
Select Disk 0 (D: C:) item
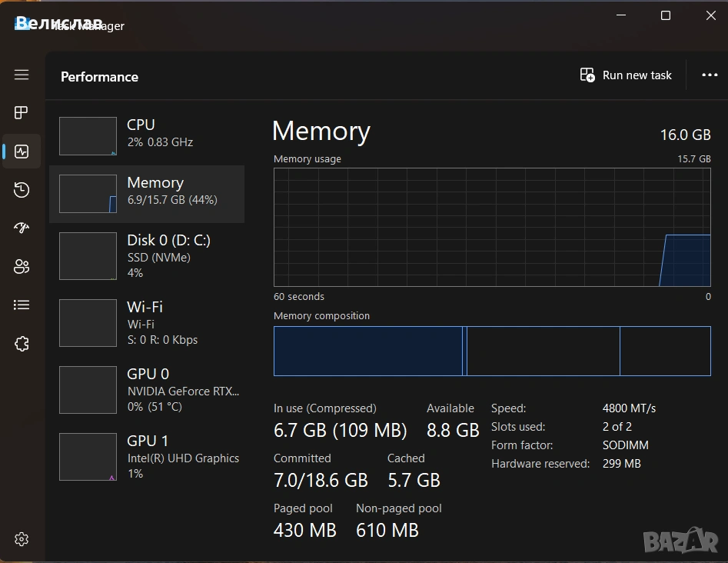pyautogui.click(x=147, y=256)
